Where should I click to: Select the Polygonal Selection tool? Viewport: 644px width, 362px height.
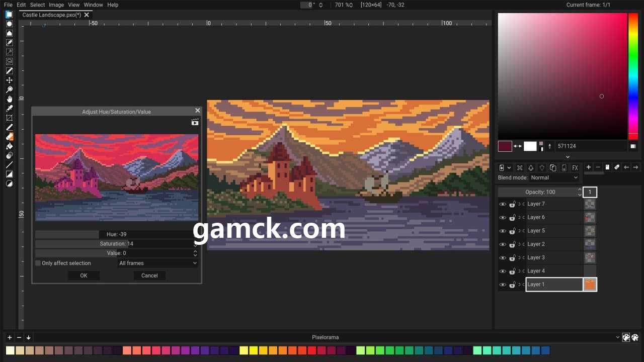click(9, 33)
